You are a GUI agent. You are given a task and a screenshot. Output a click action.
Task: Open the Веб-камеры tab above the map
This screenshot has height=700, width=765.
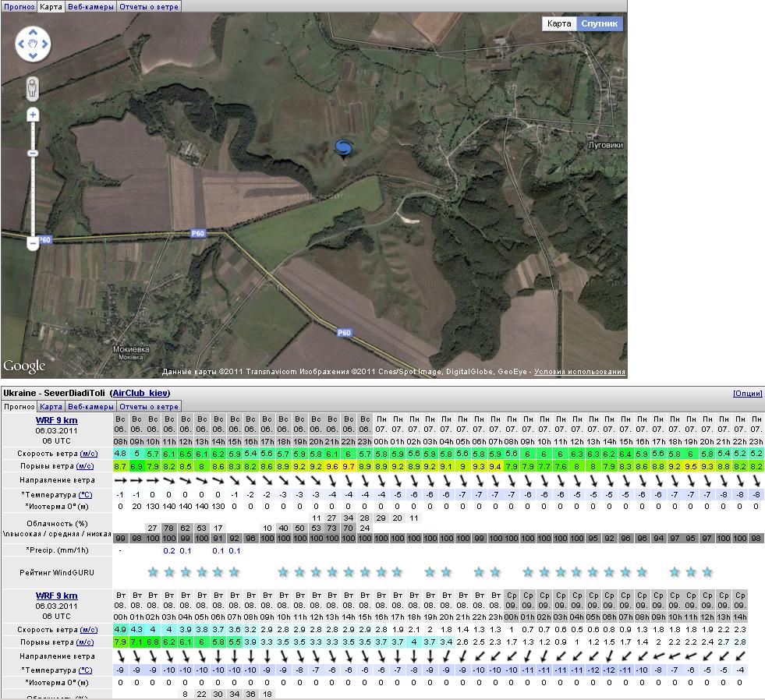click(x=90, y=6)
